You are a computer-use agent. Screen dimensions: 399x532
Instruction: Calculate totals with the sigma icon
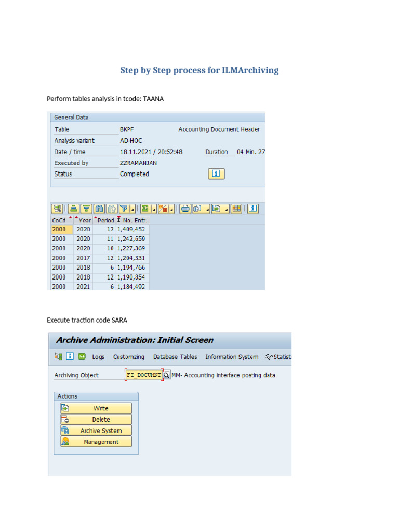[145, 209]
